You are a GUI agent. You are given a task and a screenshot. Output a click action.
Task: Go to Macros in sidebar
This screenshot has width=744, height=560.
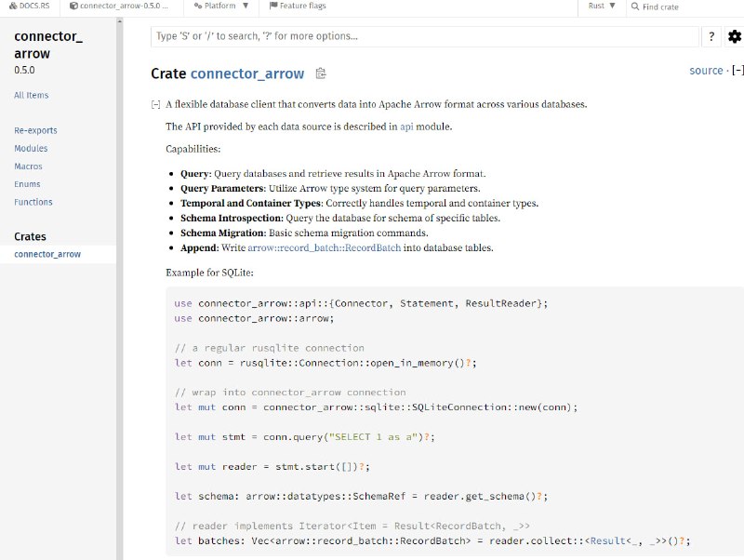[28, 167]
